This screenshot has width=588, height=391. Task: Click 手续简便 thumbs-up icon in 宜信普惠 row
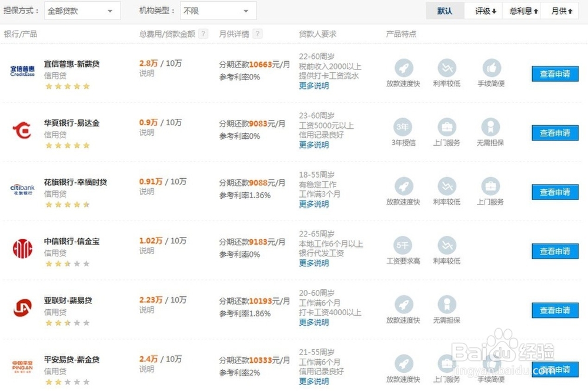point(492,68)
